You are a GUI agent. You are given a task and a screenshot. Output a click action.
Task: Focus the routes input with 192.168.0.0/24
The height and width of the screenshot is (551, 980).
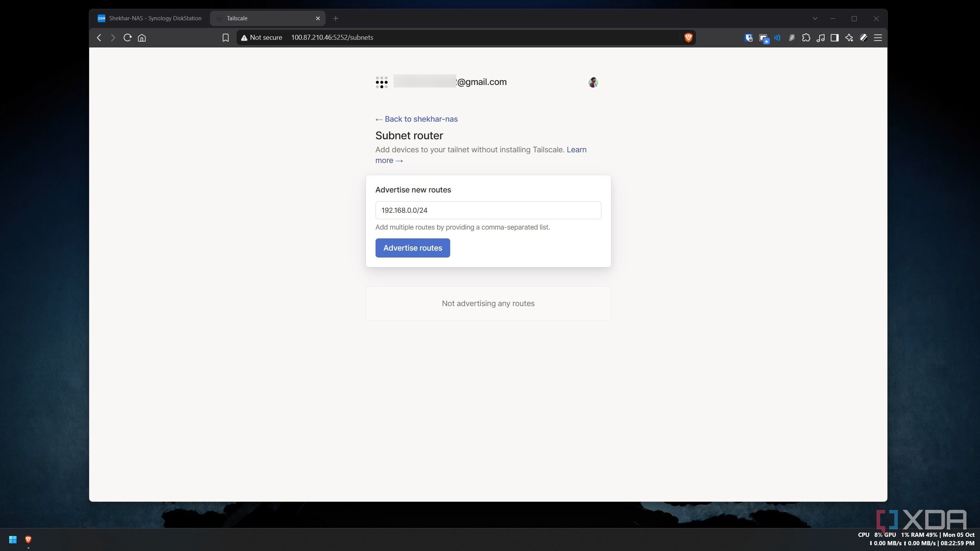tap(488, 210)
